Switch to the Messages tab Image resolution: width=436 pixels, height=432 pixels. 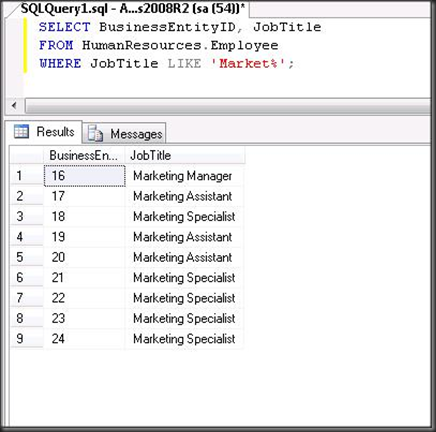[x=124, y=134]
